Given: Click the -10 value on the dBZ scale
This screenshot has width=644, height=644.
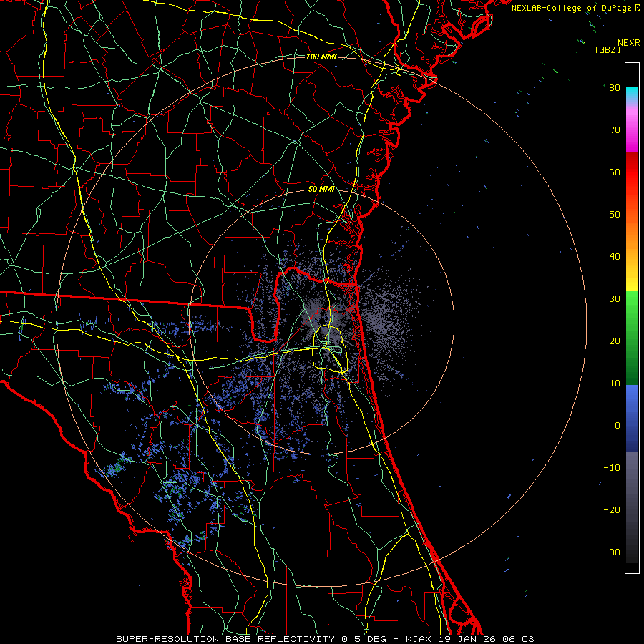Looking at the screenshot, I should point(612,467).
